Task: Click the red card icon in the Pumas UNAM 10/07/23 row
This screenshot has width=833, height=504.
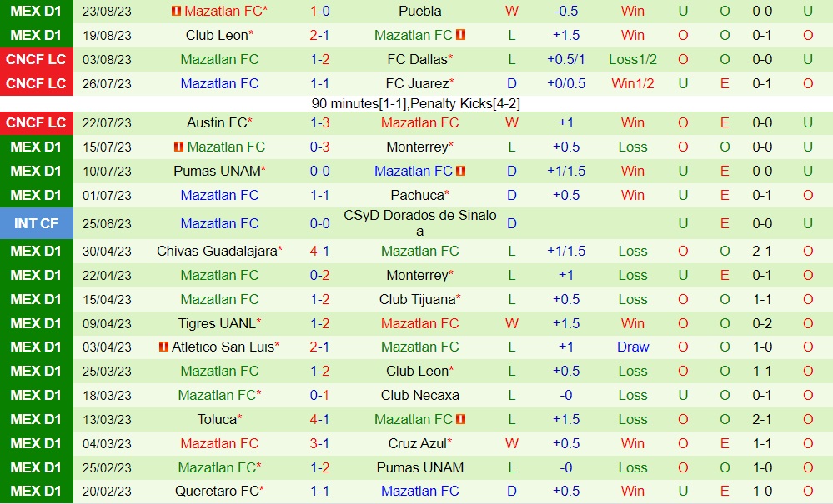Action: 461,172
